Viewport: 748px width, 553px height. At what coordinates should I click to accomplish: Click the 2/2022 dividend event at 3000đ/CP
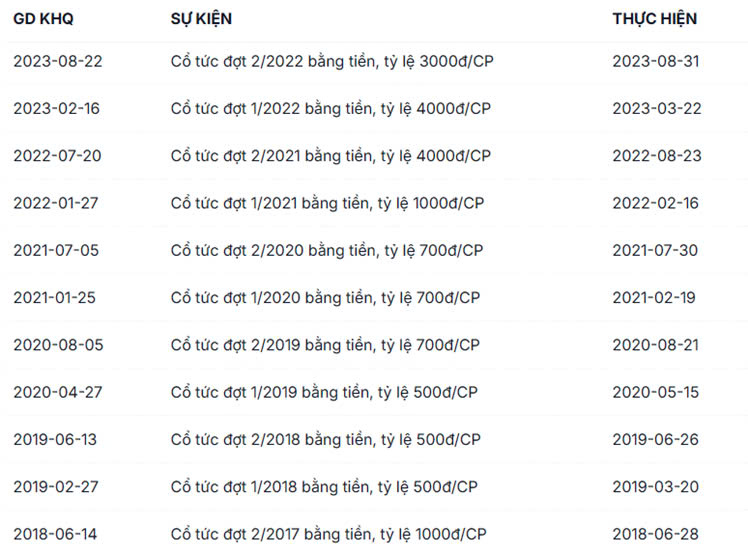coord(331,61)
